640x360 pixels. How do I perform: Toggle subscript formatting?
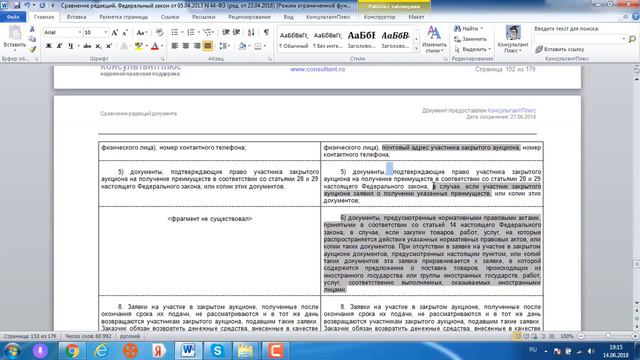pyautogui.click(x=98, y=46)
